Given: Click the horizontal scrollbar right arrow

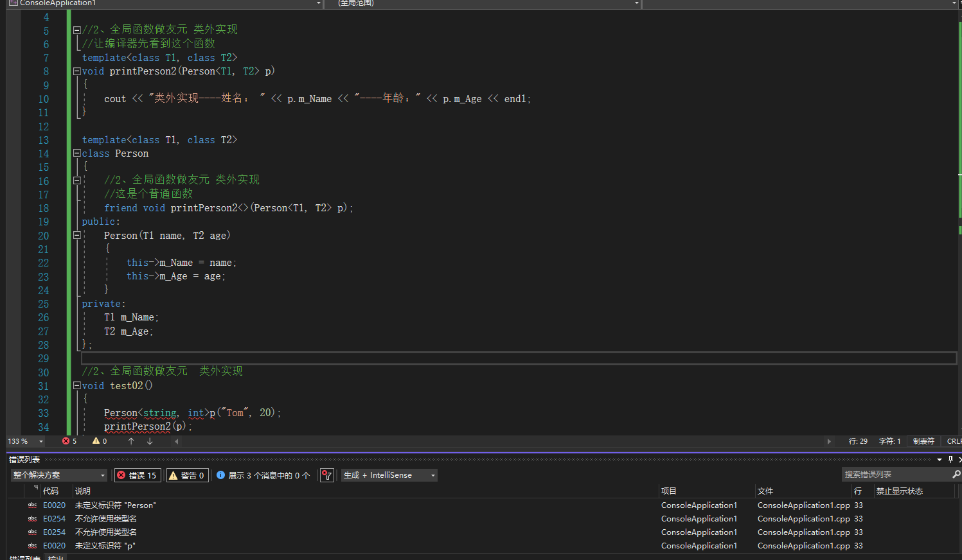Looking at the screenshot, I should pos(829,441).
